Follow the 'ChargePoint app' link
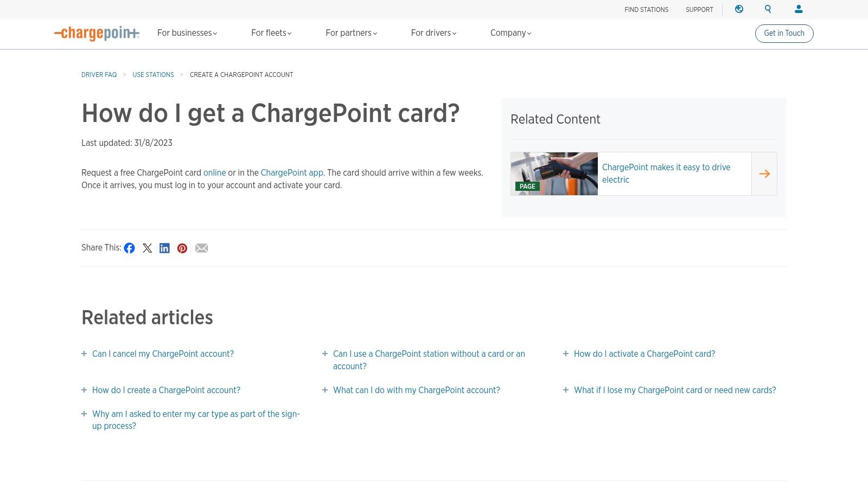Screen dimensions: 868x488 292,172
